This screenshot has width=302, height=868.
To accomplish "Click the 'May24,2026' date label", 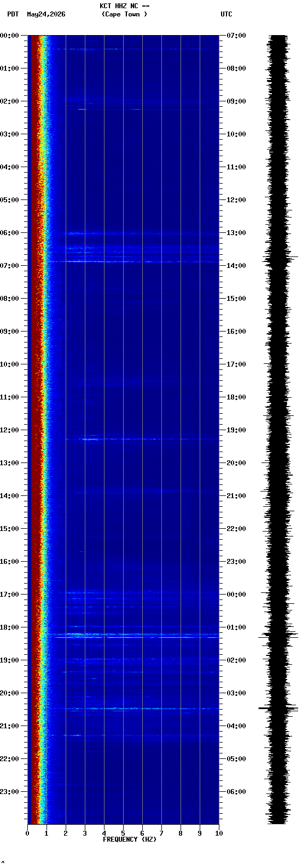I will [x=46, y=14].
